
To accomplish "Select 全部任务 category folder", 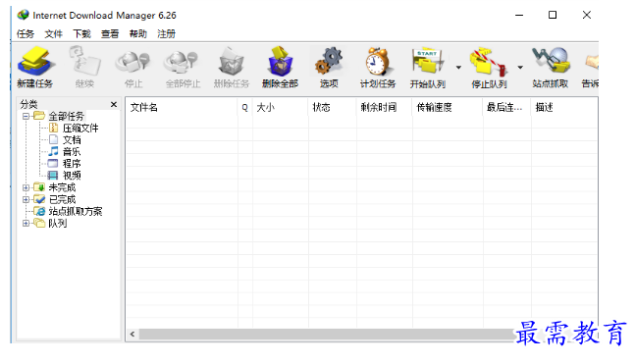I will 59,117.
